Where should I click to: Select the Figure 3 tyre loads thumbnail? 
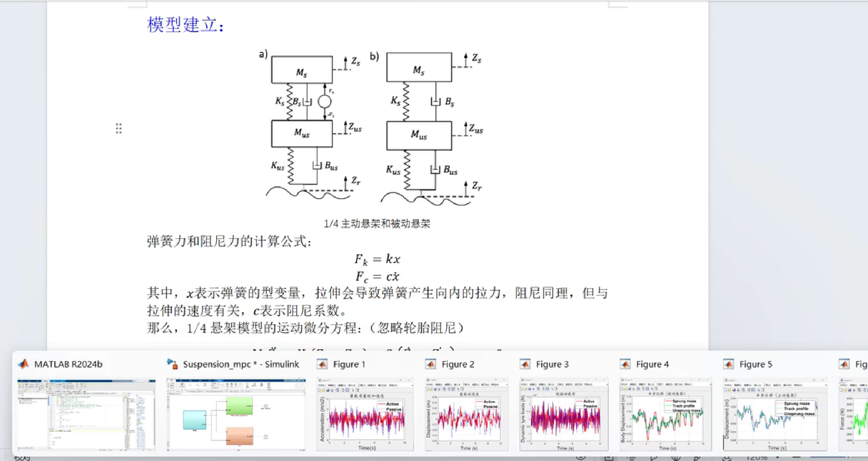pyautogui.click(x=564, y=414)
